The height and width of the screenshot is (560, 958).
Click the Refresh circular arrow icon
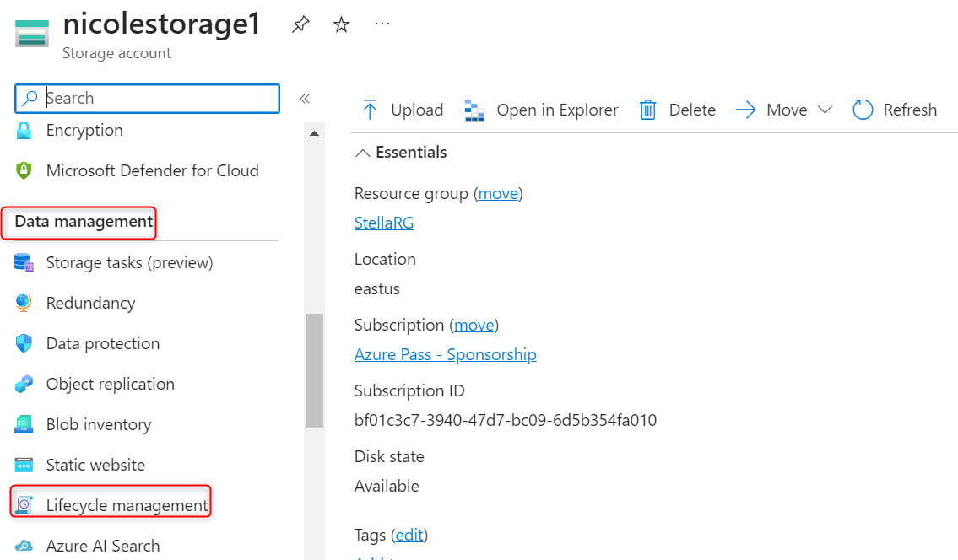(x=863, y=110)
